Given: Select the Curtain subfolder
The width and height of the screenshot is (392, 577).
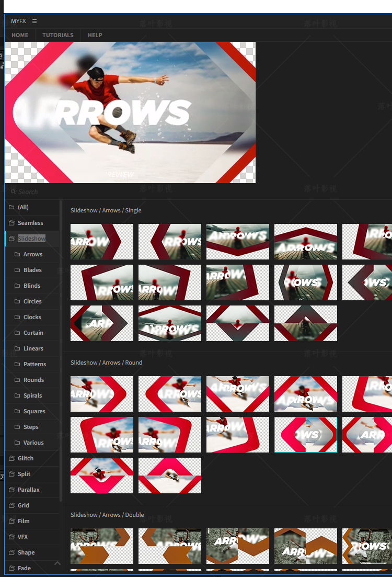Looking at the screenshot, I should tap(32, 333).
